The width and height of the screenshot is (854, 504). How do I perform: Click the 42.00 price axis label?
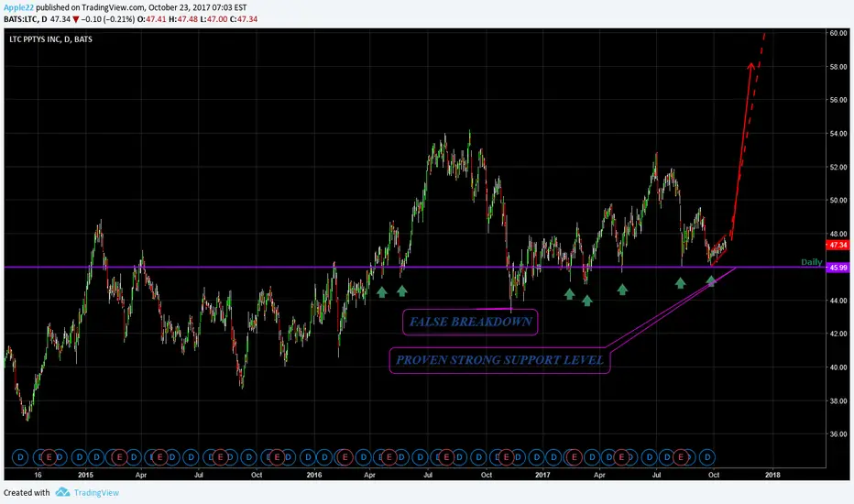[838, 334]
